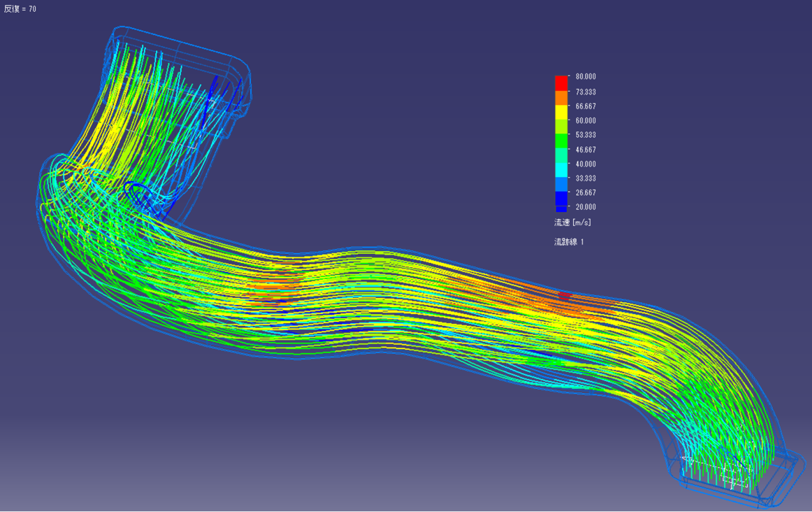Select the bright green legend color band
The image size is (812, 512).
[x=561, y=141]
